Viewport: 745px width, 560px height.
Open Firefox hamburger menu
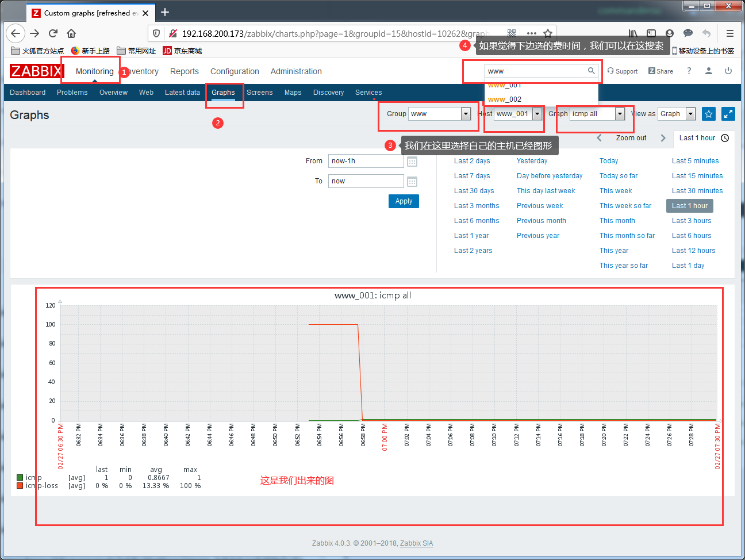[730, 33]
